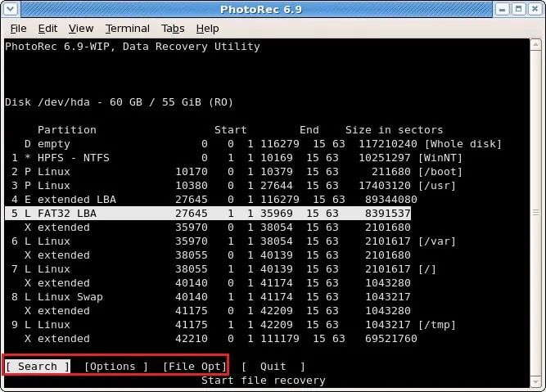Click the vertical scrollbar handle

tap(535, 213)
